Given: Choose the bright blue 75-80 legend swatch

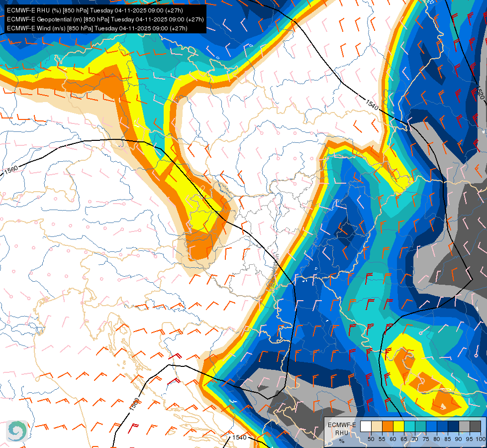Looking at the screenshot, I should click(432, 426).
